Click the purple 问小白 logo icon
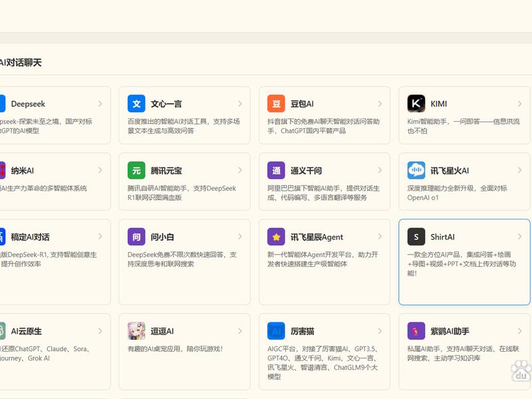Viewport: 532px width, 399px height. 136,237
